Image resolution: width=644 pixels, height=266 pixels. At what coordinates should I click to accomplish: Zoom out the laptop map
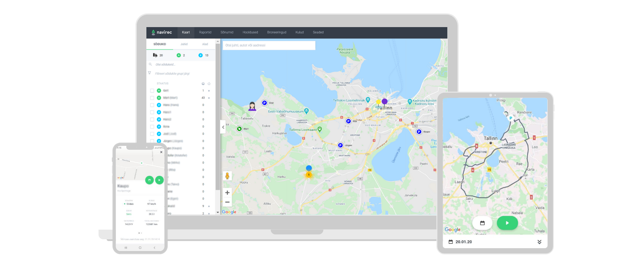pyautogui.click(x=227, y=202)
